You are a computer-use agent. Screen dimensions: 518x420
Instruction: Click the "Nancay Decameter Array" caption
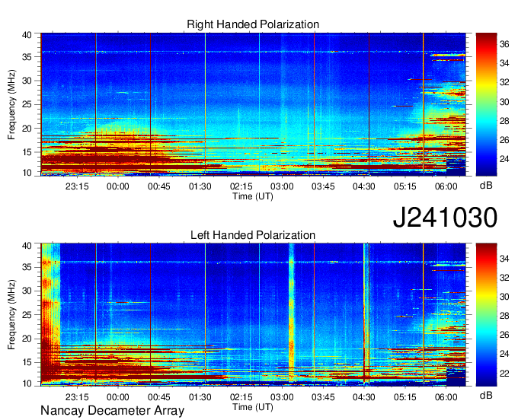pyautogui.click(x=112, y=411)
